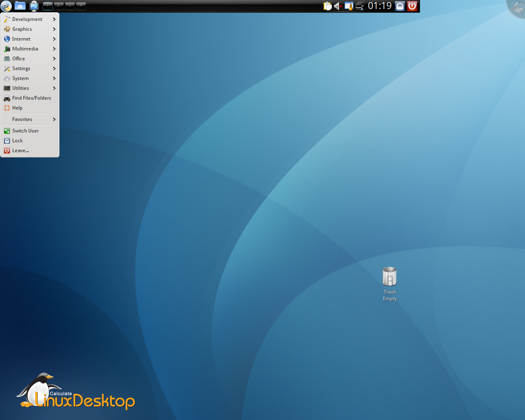Switch to virtual desktop 4 in pager

coord(81,6)
